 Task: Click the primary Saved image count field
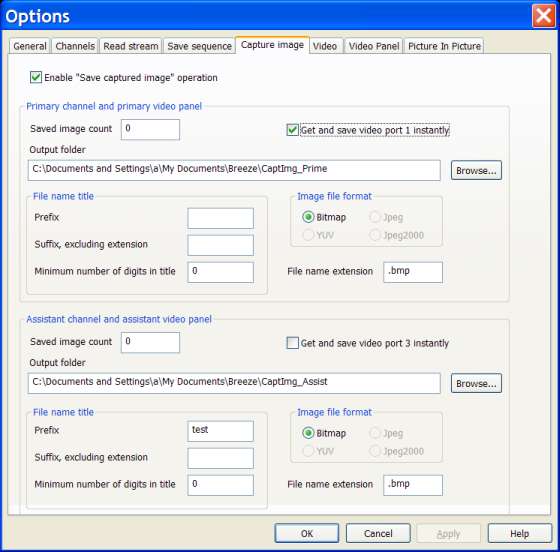click(150, 129)
